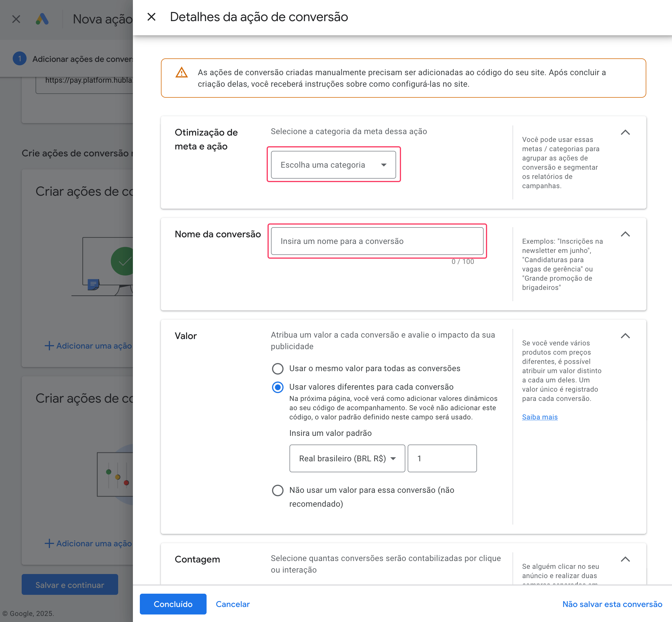
Task: Open the Escolha uma categoria dropdown
Action: [333, 165]
